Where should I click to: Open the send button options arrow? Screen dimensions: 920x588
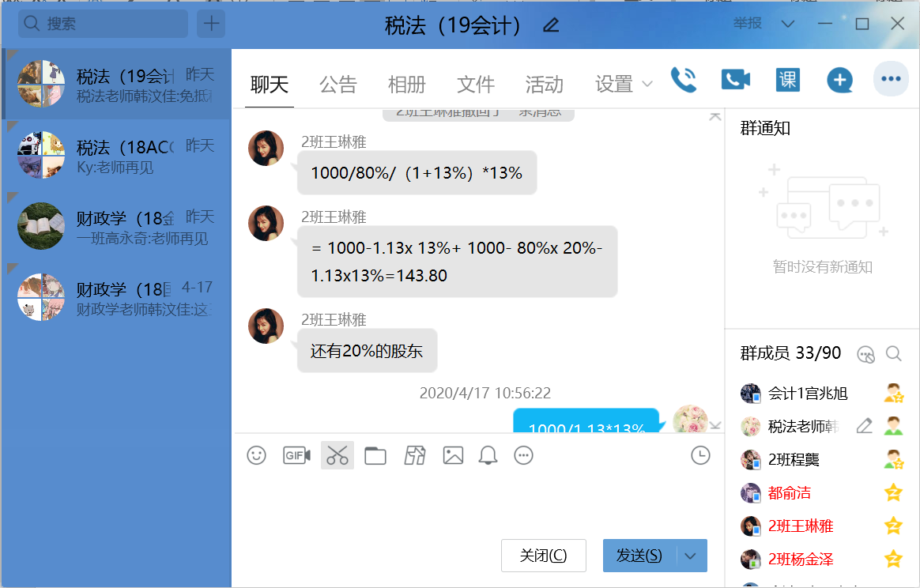[x=691, y=556]
